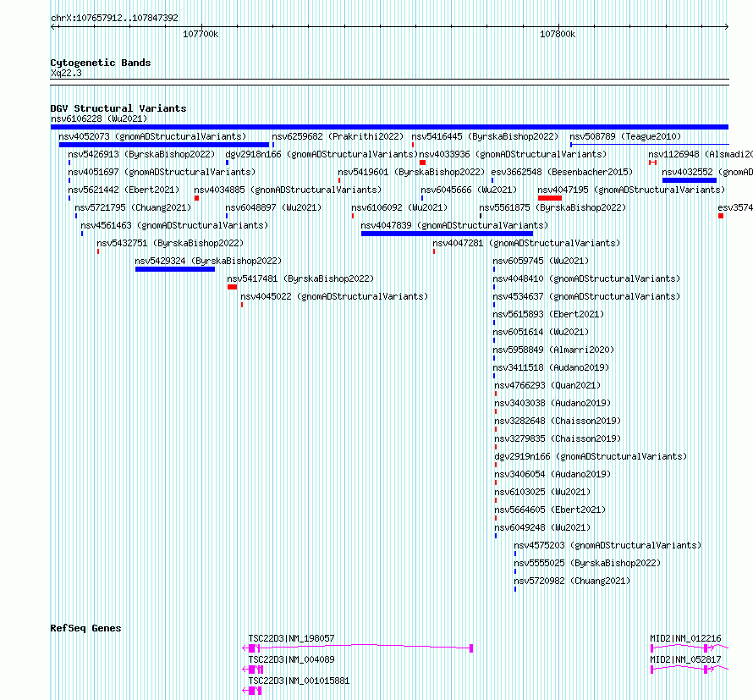Viewport: 753px width, 700px height.
Task: Open nsv6259682 (Prakrithi2022) variant
Action: coord(338,136)
